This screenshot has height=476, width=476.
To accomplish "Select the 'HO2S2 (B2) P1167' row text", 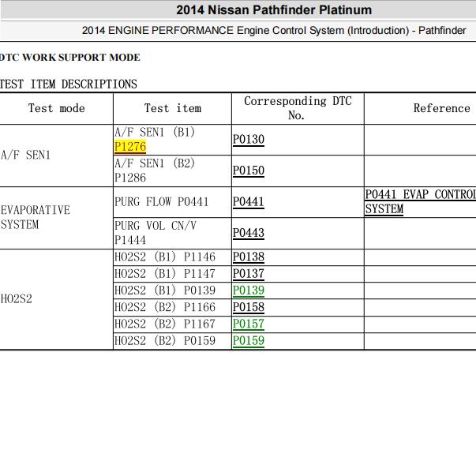I will 165,324.
